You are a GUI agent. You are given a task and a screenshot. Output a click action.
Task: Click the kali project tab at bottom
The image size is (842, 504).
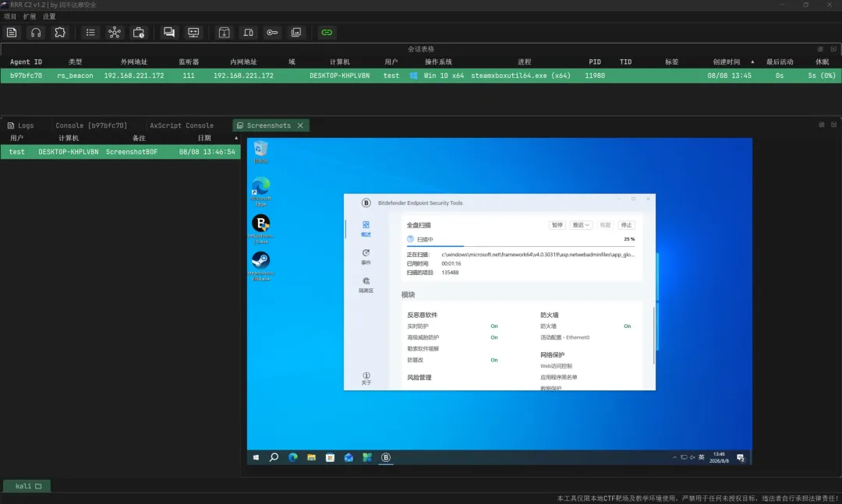(27, 486)
